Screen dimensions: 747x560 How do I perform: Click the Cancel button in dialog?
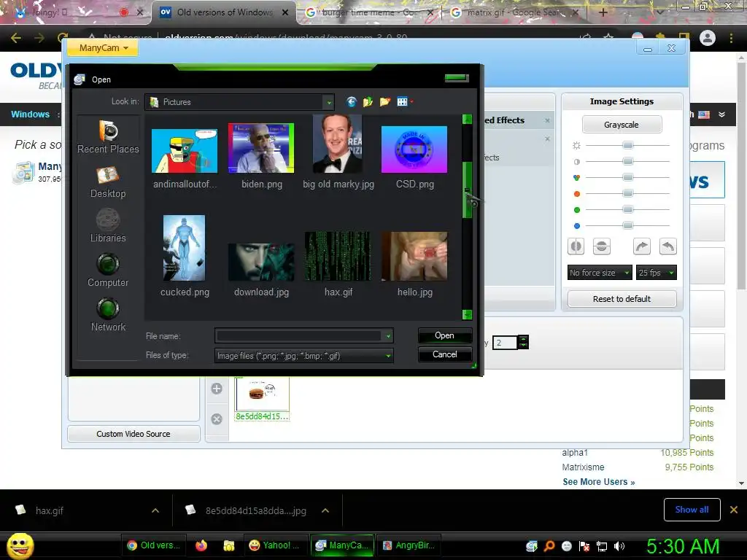444,354
